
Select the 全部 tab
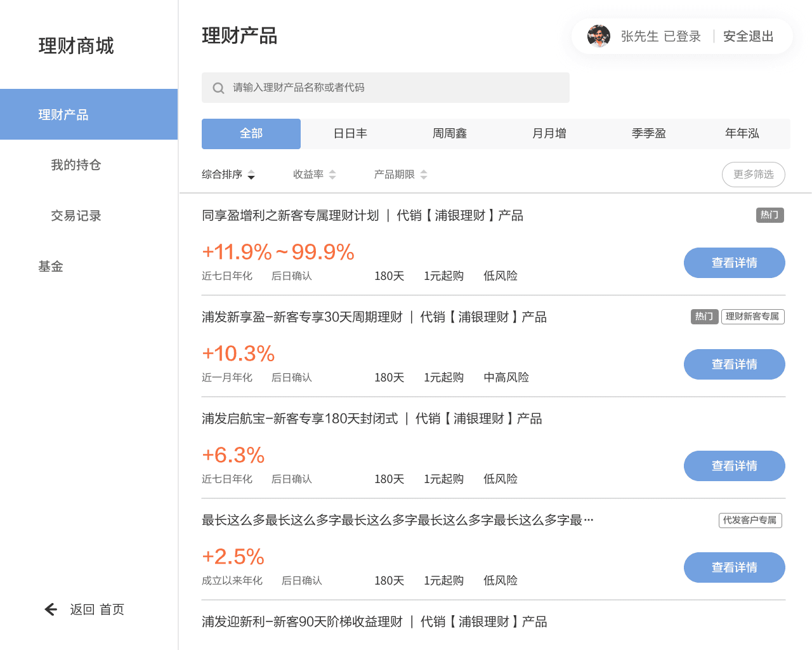click(x=251, y=134)
